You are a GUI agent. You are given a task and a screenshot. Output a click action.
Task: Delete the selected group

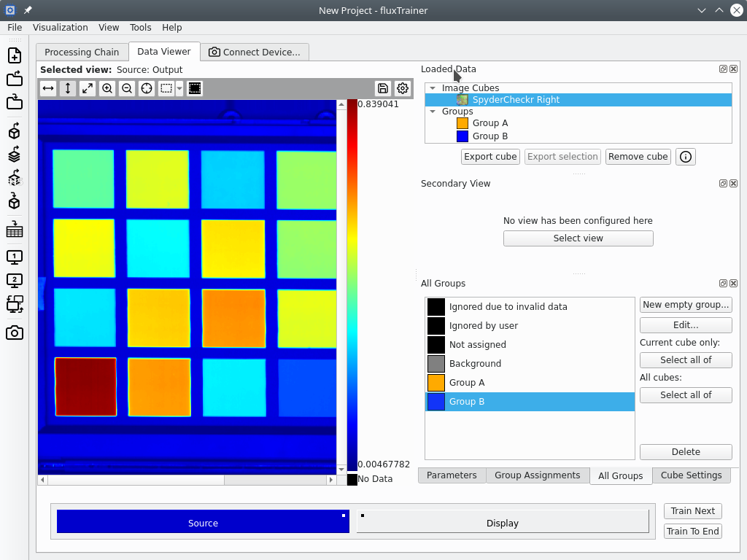(686, 452)
